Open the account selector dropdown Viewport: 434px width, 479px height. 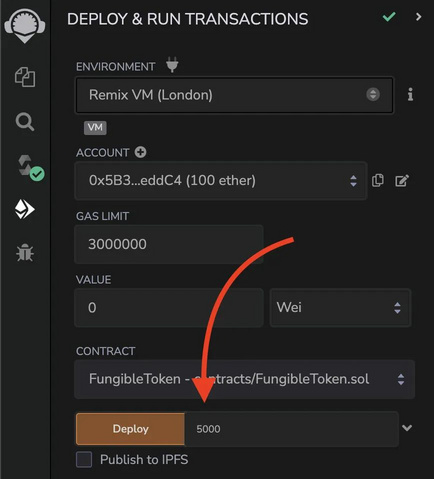click(221, 181)
